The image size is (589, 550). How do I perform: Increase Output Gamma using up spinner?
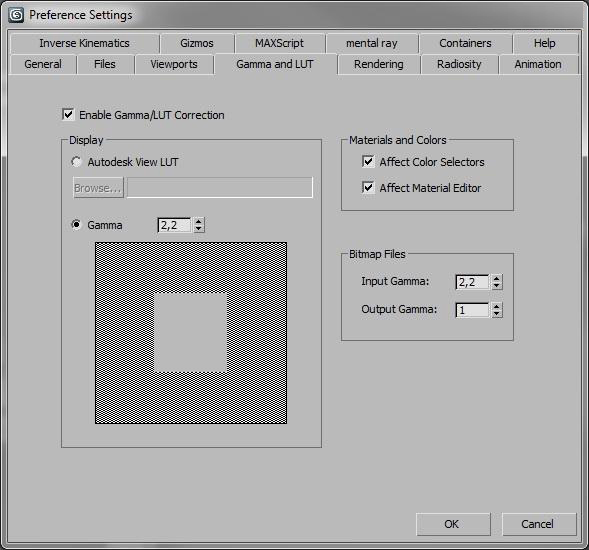coord(497,306)
